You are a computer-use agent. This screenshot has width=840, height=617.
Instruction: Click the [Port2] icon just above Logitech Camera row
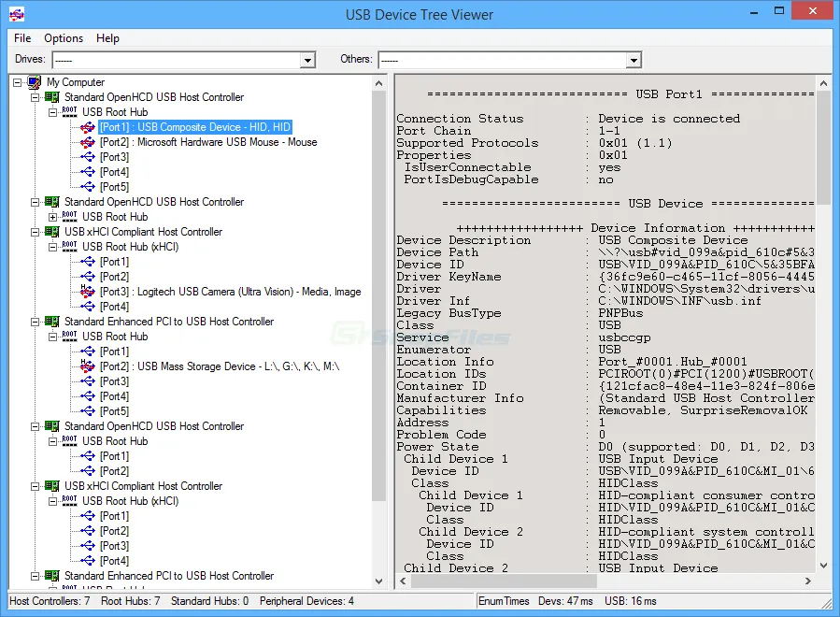coord(88,277)
